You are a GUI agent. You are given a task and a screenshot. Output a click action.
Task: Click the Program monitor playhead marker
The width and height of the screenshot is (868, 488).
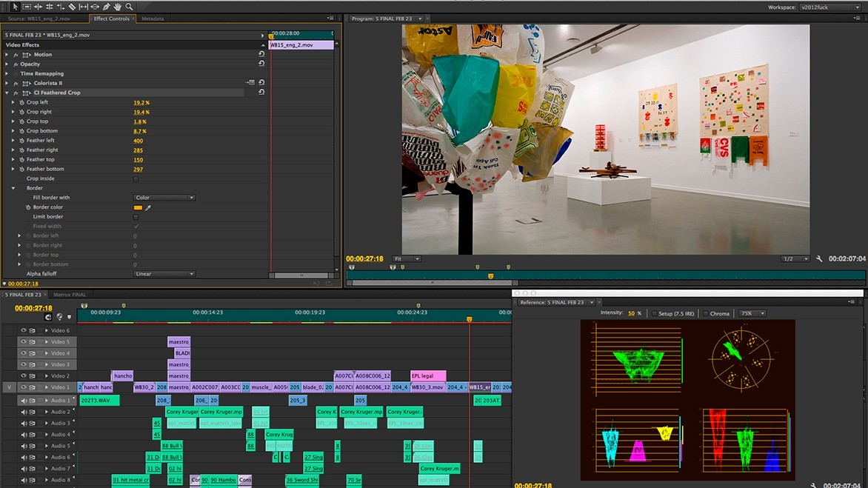click(x=490, y=275)
